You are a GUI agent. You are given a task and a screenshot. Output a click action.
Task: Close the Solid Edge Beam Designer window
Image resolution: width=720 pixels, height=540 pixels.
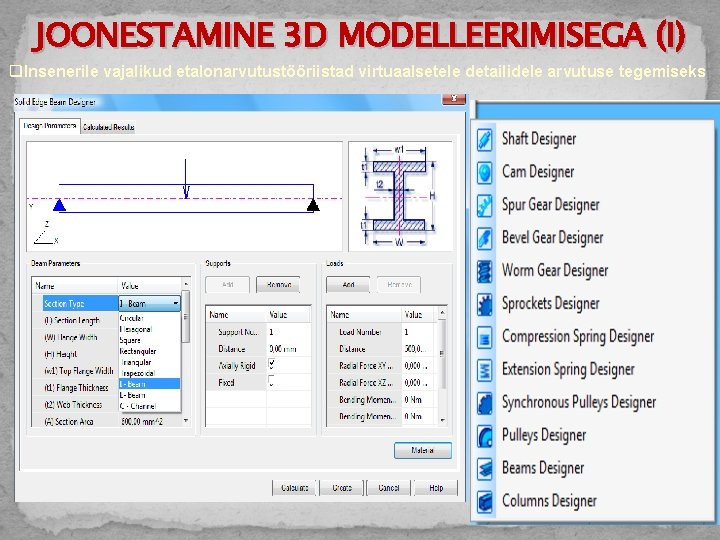pos(454,99)
